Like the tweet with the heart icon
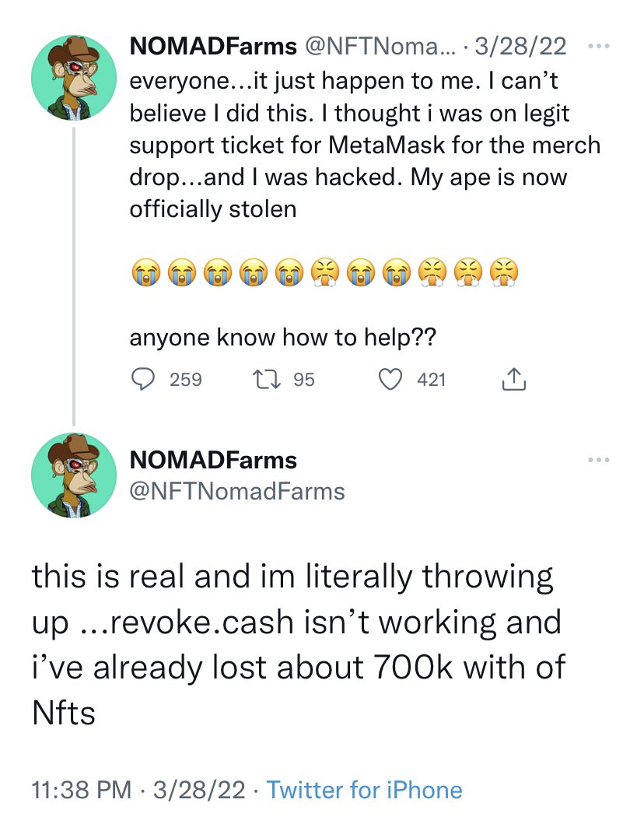Image resolution: width=644 pixels, height=824 pixels. pos(390,379)
